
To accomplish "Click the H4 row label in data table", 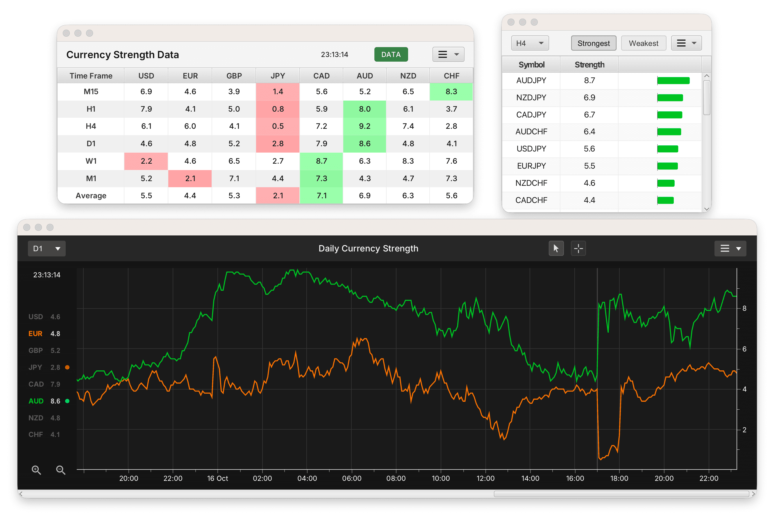I will tap(91, 126).
